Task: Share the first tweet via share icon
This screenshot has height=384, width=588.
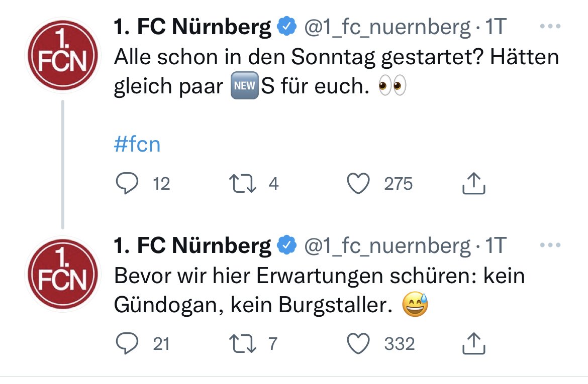Action: point(473,183)
